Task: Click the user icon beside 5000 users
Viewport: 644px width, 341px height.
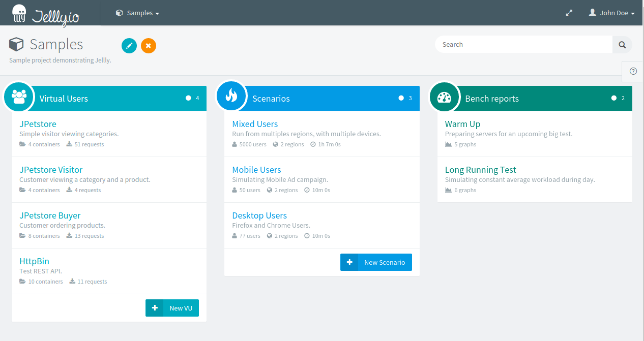Action: [235, 144]
